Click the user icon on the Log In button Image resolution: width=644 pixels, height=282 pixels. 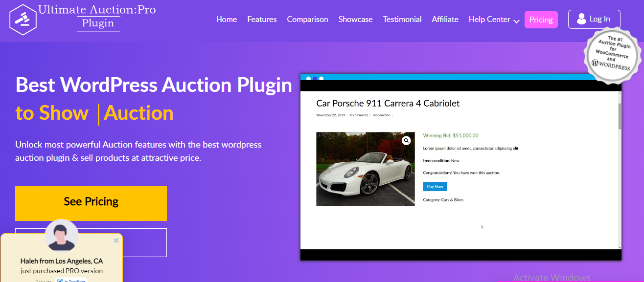[x=582, y=19]
